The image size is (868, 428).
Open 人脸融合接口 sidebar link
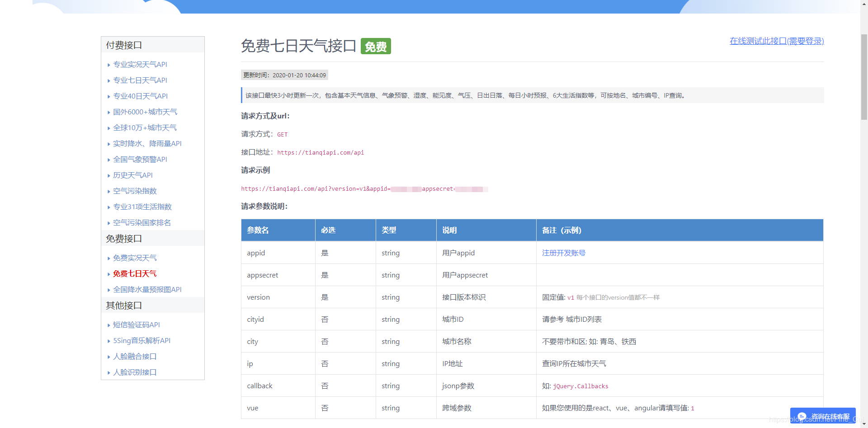tap(135, 357)
